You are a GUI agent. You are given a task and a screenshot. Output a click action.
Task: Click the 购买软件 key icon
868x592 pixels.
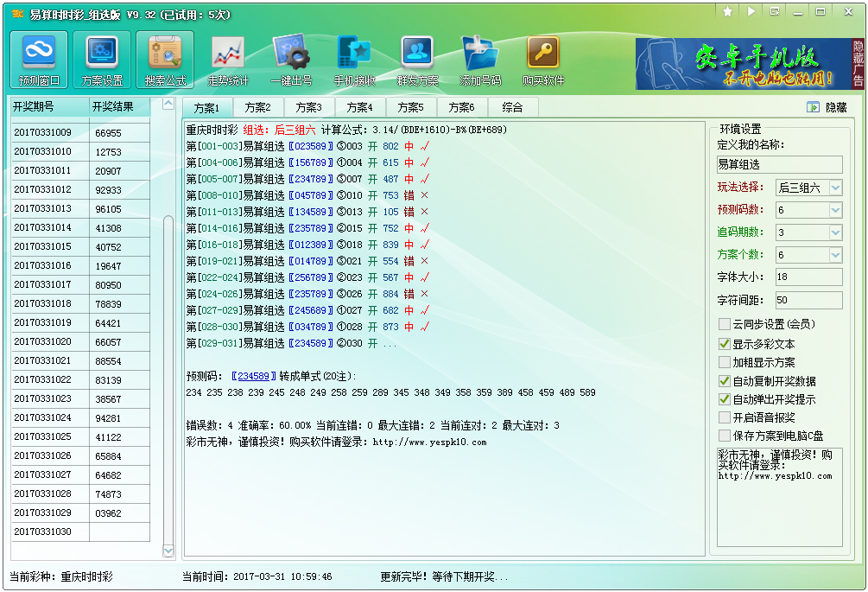543,60
